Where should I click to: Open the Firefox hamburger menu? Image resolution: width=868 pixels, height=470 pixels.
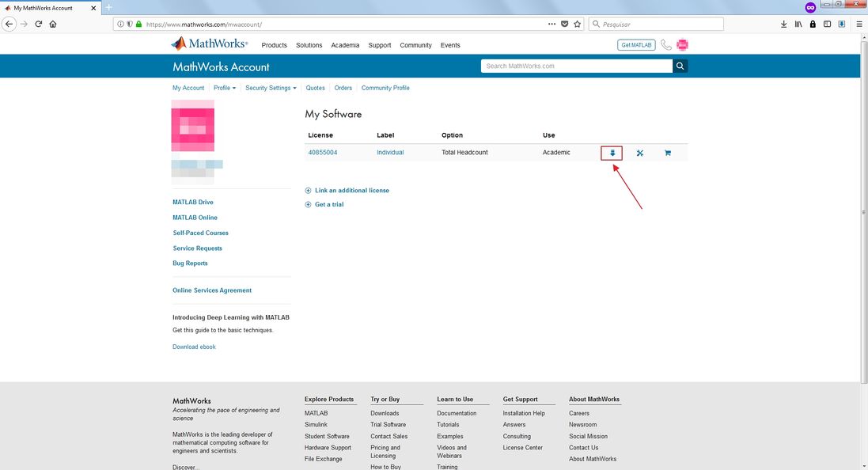[x=859, y=24]
